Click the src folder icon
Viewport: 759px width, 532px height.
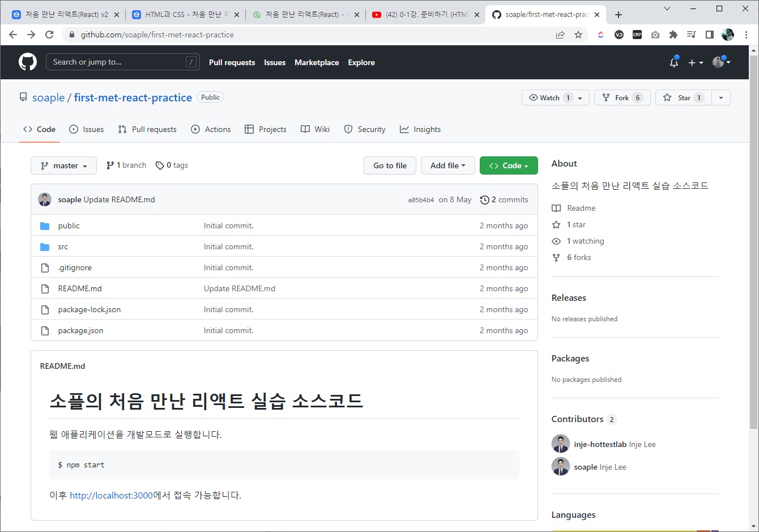45,247
